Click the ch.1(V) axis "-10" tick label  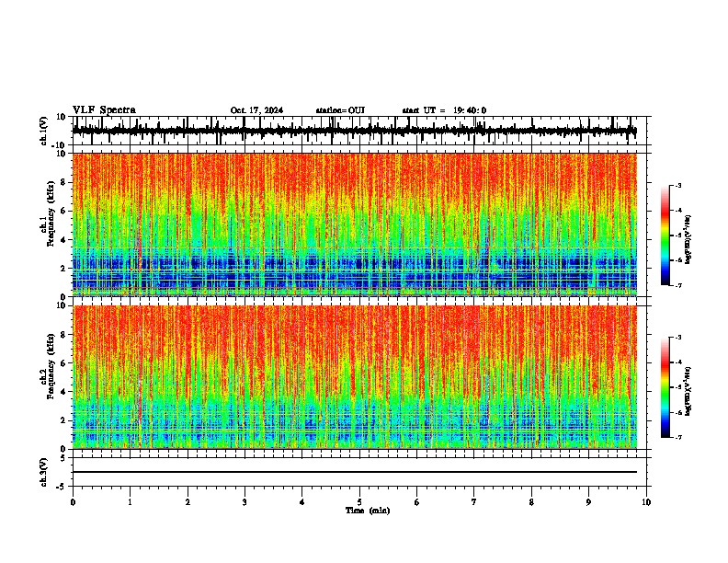click(x=60, y=144)
